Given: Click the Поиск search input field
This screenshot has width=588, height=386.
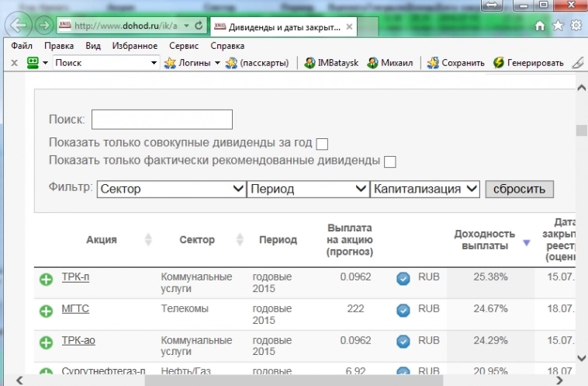Looking at the screenshot, I should click(161, 120).
